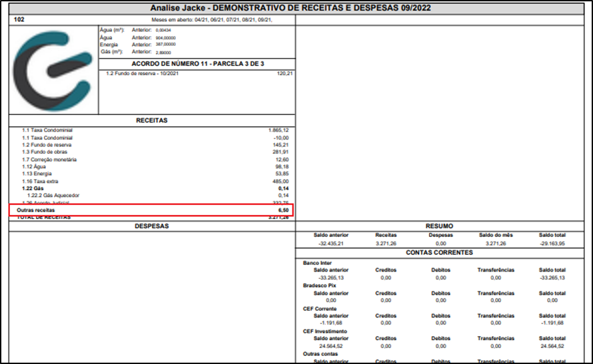The width and height of the screenshot is (593, 364).
Task: Click the 'Outras receitas' label
Action: point(35,210)
